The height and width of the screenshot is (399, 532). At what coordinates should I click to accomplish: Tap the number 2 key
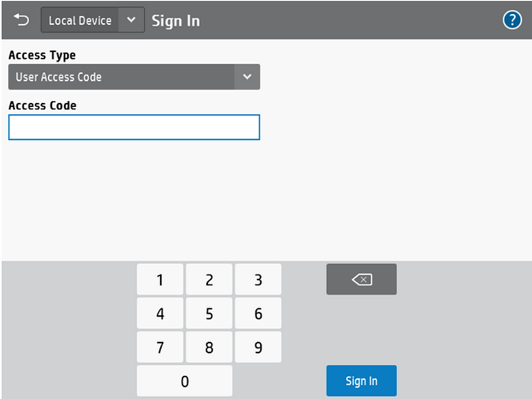click(209, 280)
